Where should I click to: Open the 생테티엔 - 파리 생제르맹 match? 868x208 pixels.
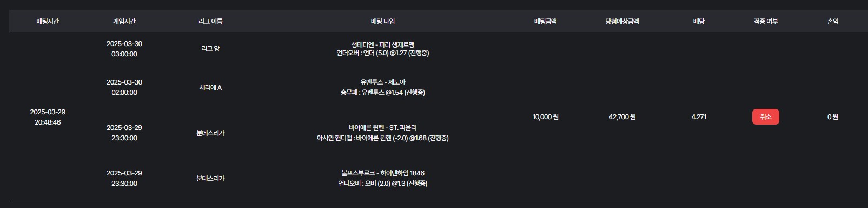(x=383, y=44)
